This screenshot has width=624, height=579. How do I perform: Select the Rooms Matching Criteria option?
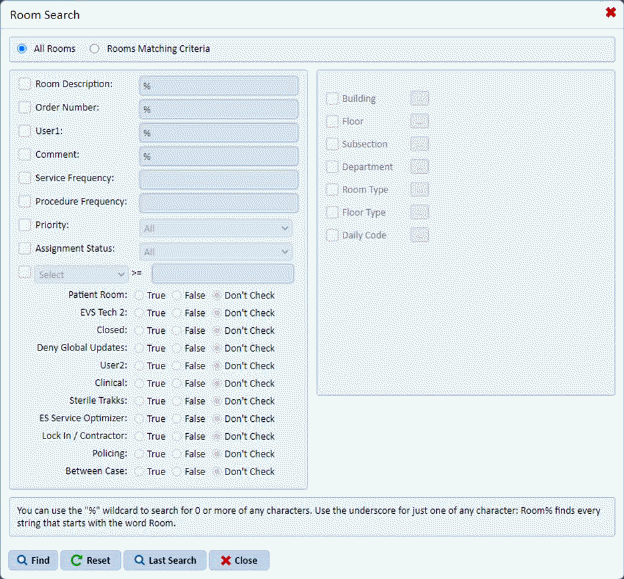coord(96,48)
